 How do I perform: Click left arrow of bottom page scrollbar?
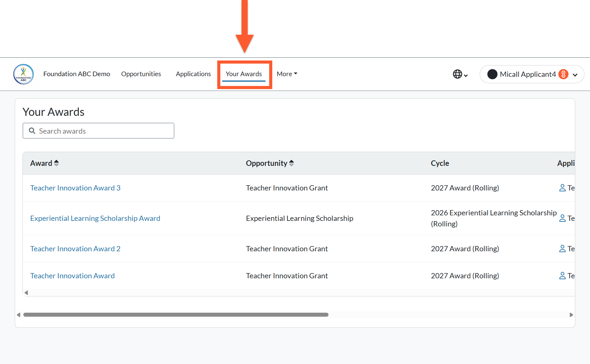18,315
